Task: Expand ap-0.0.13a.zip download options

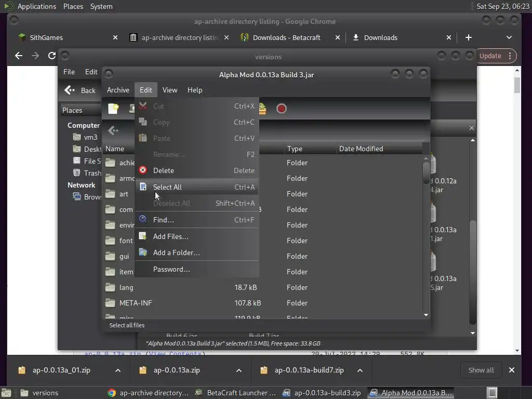Action: tap(239, 370)
